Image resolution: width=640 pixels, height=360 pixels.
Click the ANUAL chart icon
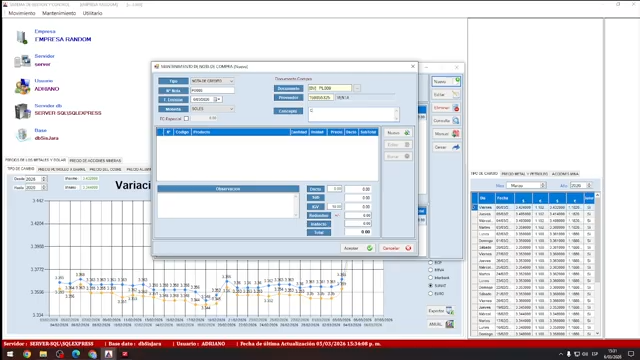[449, 324]
